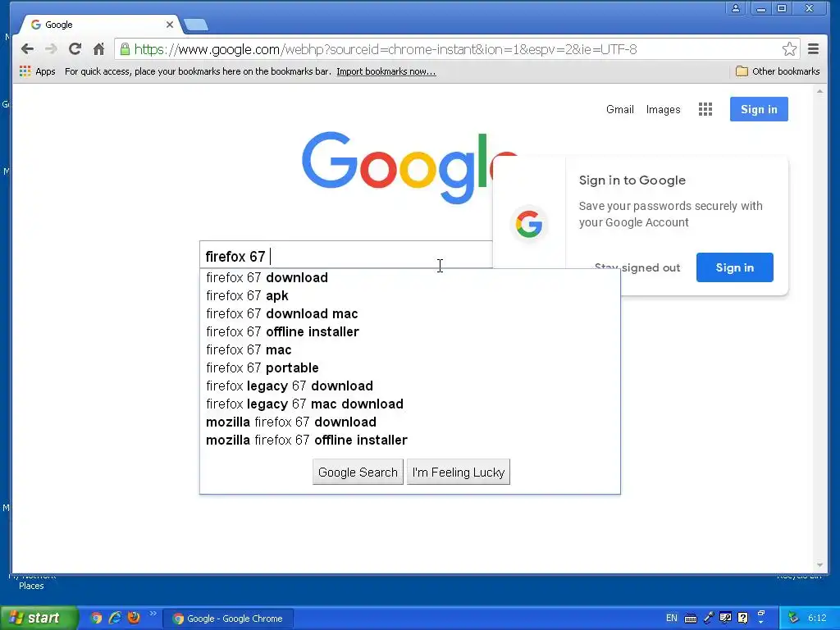
Task: Select suggestion 'firefox 67 download mac'
Action: tap(410, 313)
